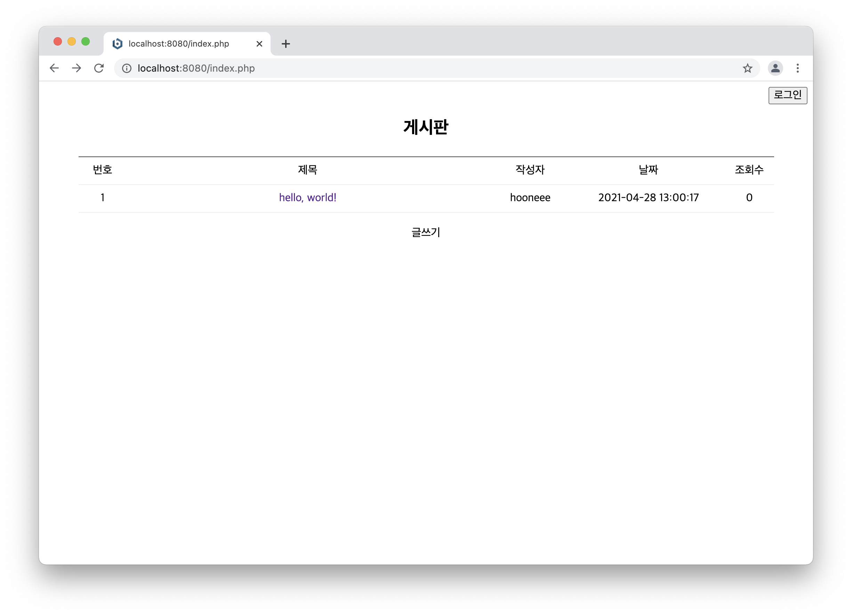Open the Chrome profile avatar
Screen dimensions: 852x616
tap(775, 68)
